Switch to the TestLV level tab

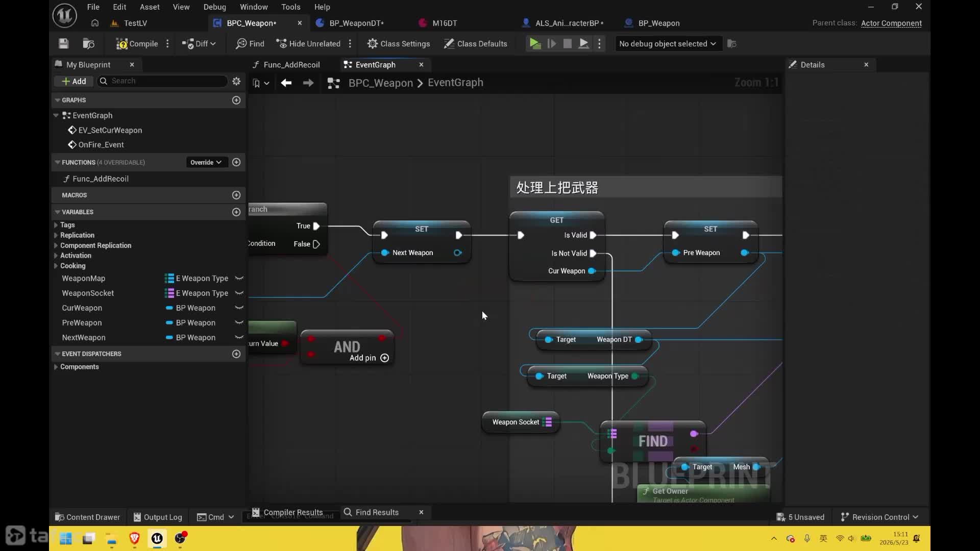(135, 23)
